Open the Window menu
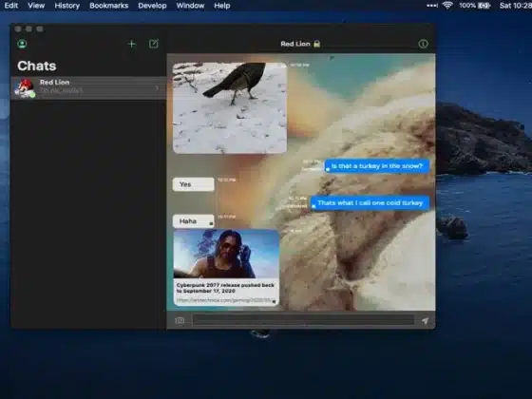This screenshot has width=532, height=399. (190, 6)
